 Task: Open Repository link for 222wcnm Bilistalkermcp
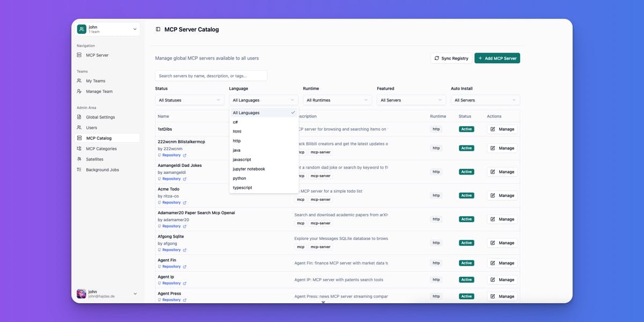pyautogui.click(x=172, y=155)
